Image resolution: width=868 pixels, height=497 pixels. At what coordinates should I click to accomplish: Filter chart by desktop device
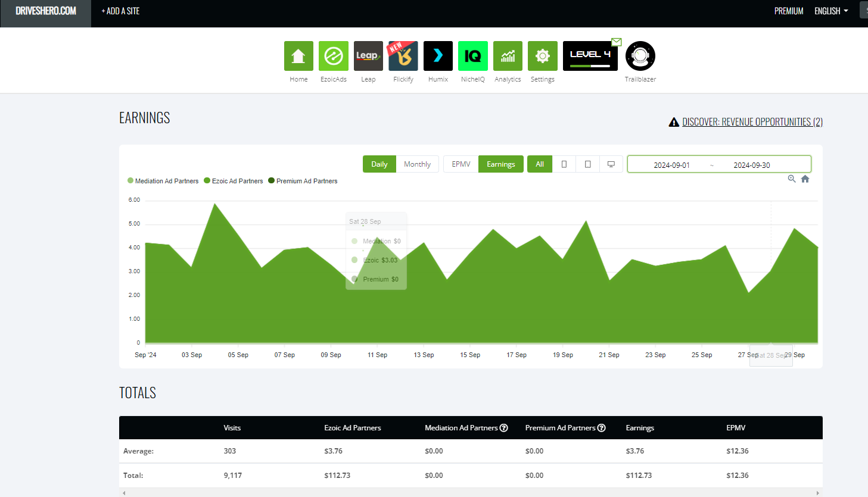click(611, 164)
